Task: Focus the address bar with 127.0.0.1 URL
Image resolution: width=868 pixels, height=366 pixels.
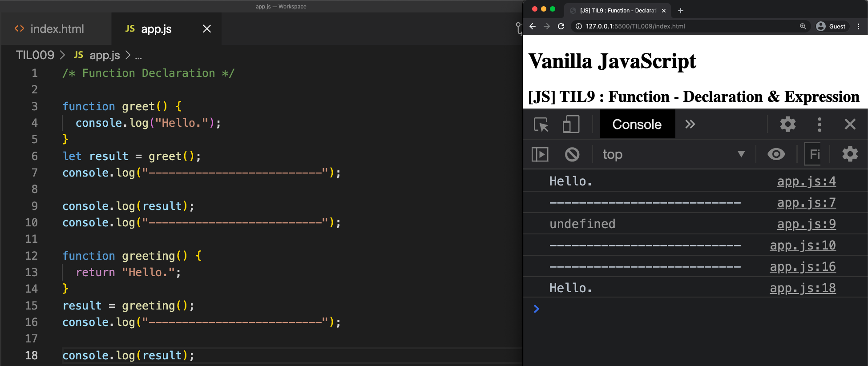Action: point(691,26)
